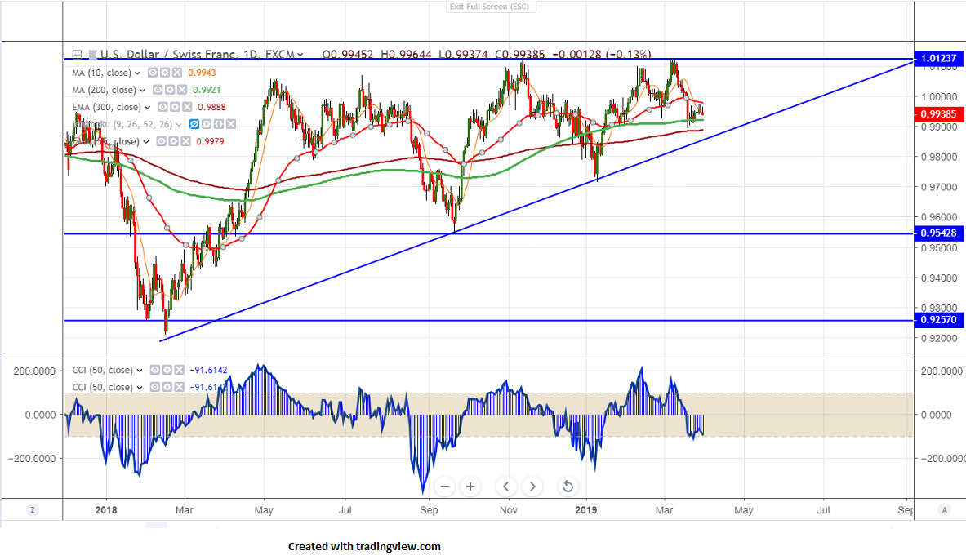Toggle visibility of first CCI (50, close)
Viewport: 966px width, 560px height.
154,370
